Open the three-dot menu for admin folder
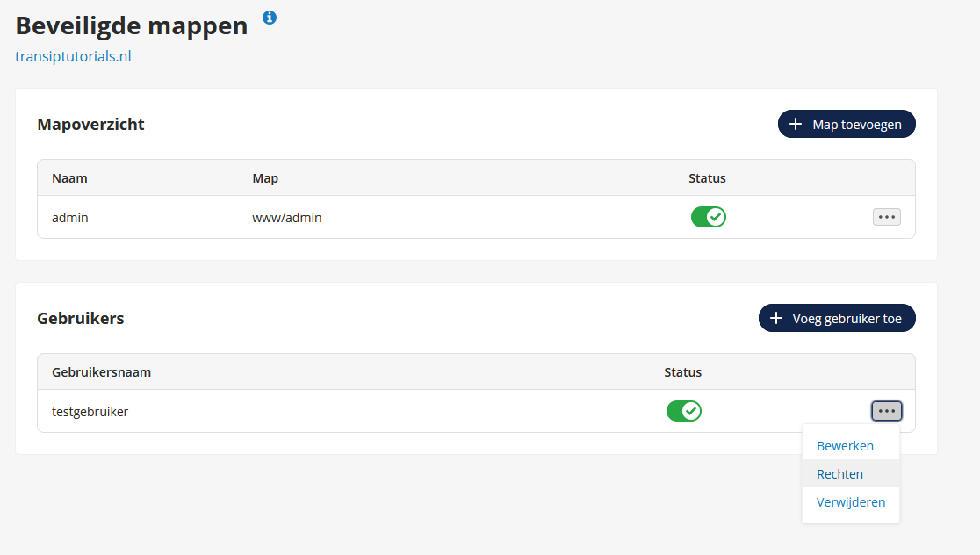 tap(886, 217)
